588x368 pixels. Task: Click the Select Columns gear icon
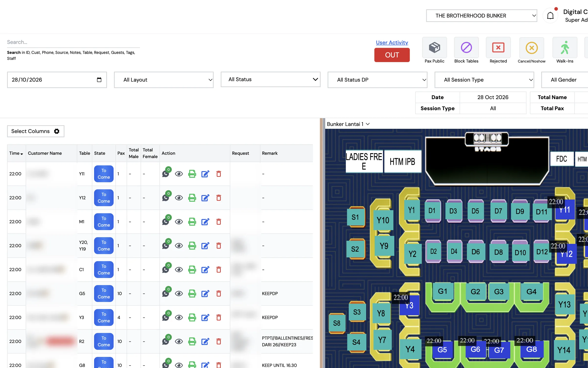[x=57, y=131]
